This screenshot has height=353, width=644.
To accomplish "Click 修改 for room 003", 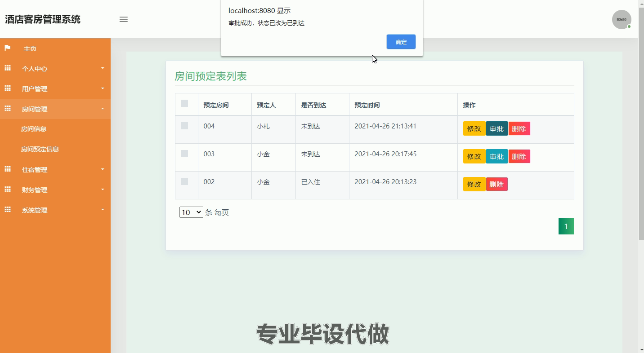I will coord(474,156).
